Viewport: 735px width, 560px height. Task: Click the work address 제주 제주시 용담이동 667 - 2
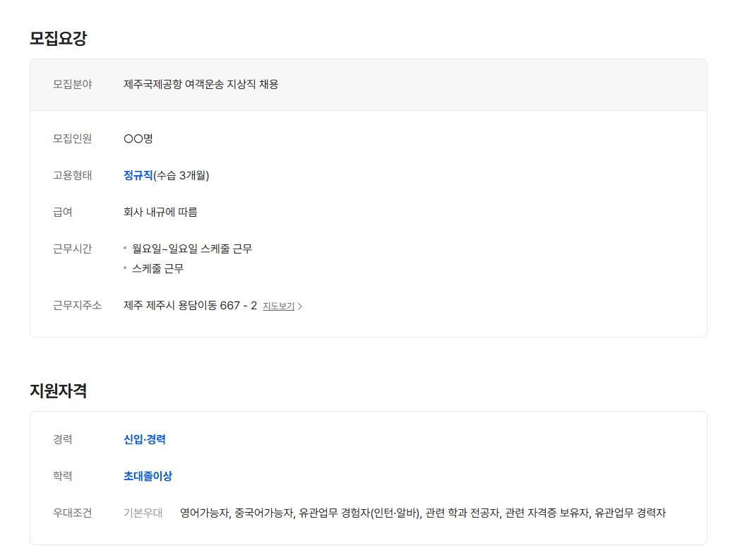pos(190,306)
